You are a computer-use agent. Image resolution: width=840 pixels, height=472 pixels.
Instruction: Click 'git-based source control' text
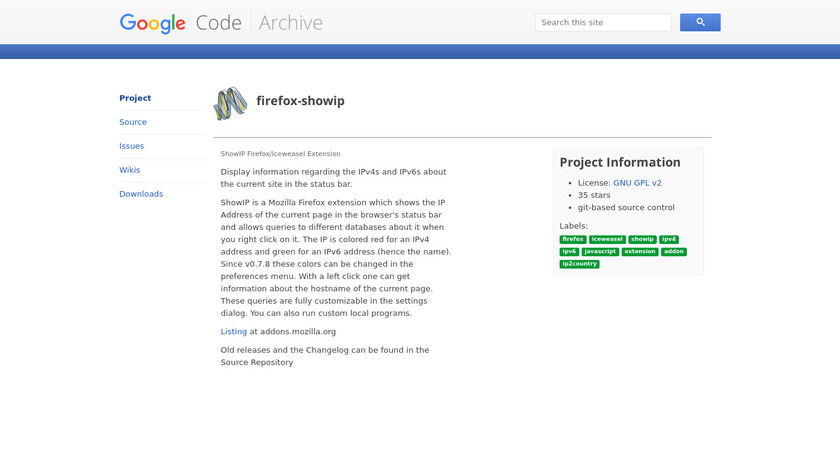click(626, 207)
